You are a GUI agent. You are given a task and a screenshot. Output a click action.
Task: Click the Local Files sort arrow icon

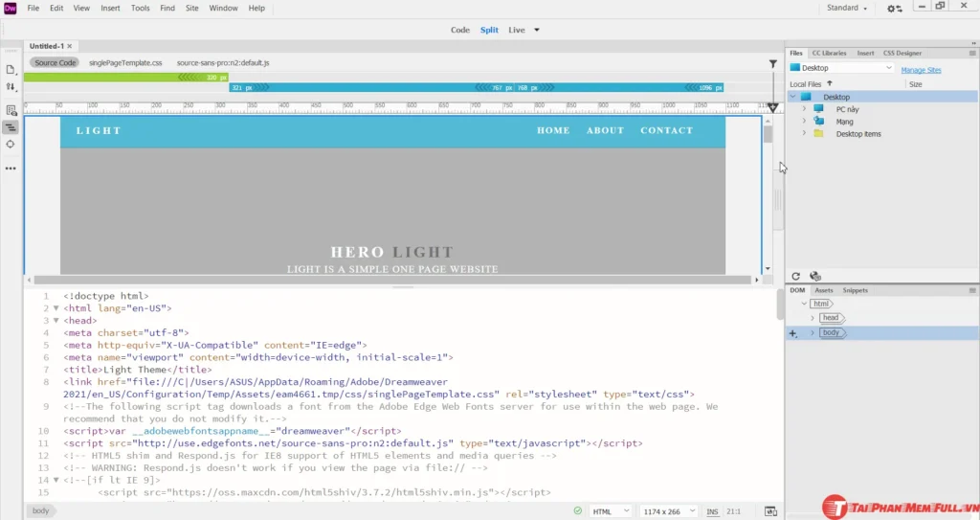(830, 84)
